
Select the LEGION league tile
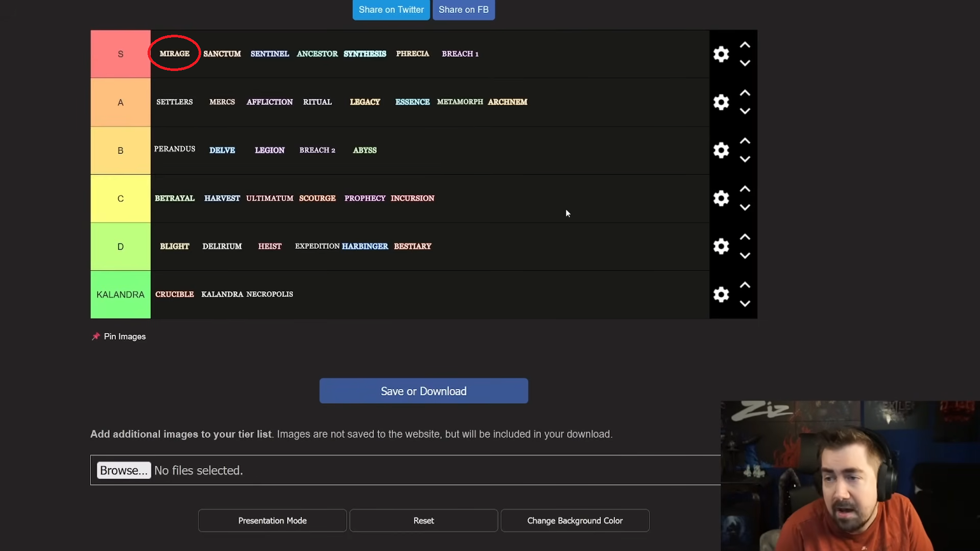coord(270,150)
